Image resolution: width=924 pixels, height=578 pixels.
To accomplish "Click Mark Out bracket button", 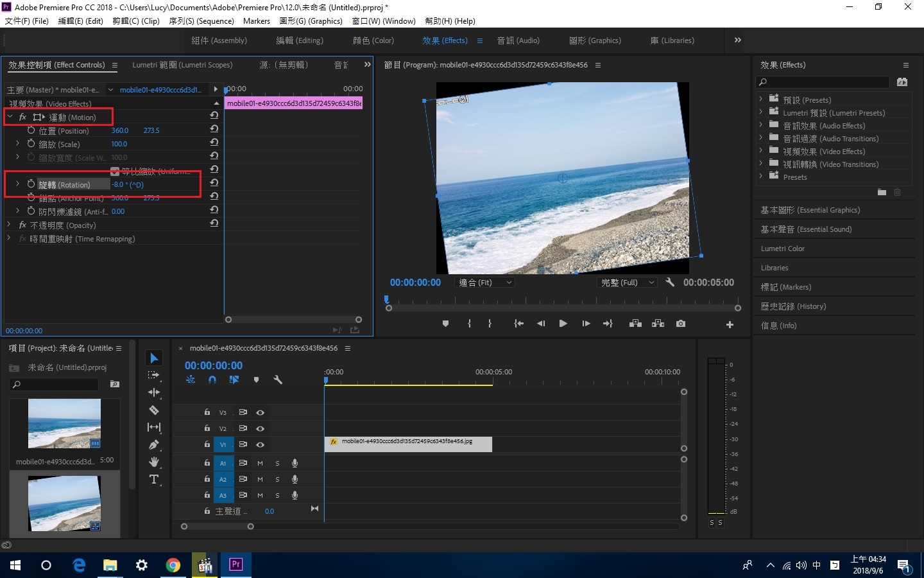I will pos(490,324).
